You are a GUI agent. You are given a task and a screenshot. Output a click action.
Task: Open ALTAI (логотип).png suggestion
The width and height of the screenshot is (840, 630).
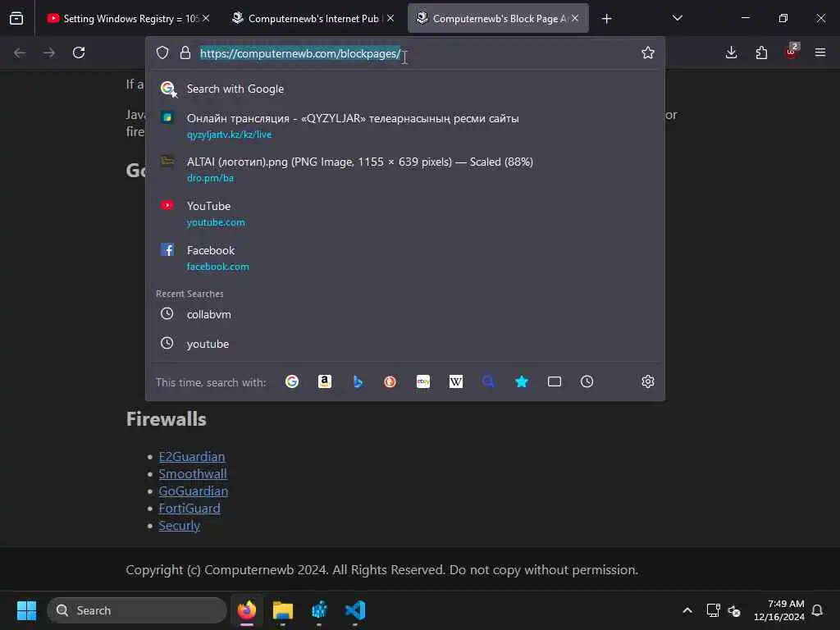(x=405, y=169)
